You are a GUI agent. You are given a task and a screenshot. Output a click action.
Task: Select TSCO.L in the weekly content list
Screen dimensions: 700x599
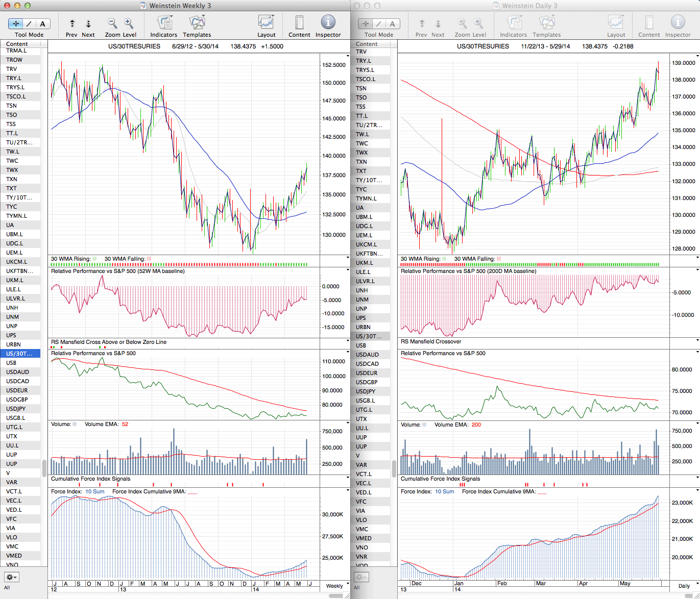pyautogui.click(x=16, y=96)
